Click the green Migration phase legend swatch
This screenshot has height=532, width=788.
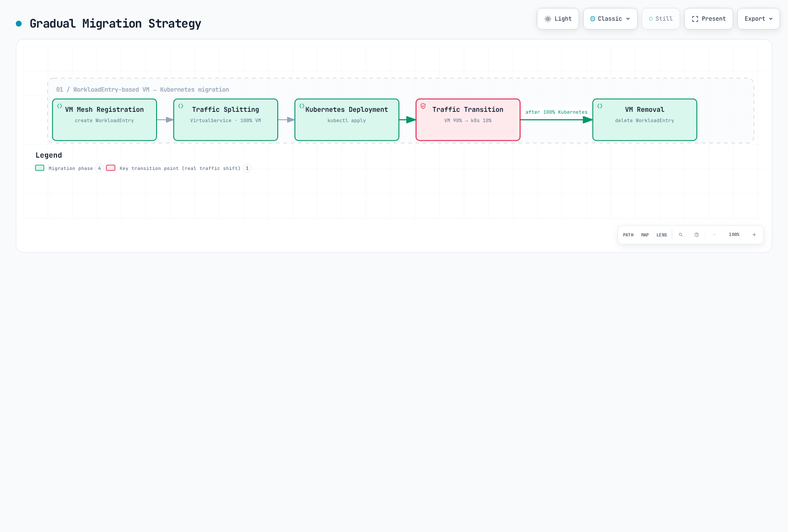tap(40, 168)
